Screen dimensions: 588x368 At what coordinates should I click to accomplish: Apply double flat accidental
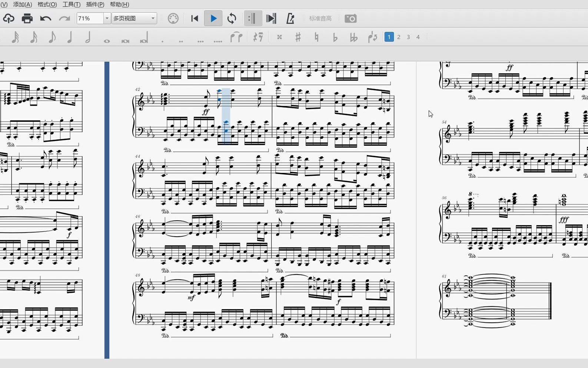354,37
